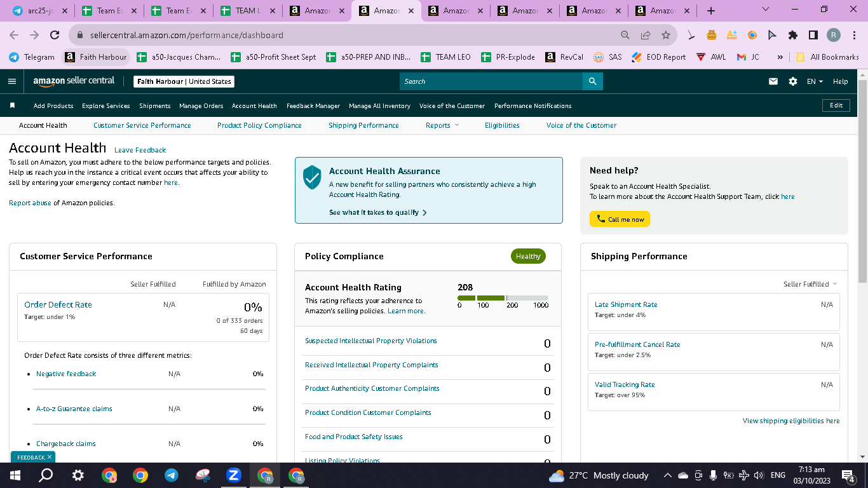Open the a50-Profit Sheet Sept bookmark

[x=273, y=57]
